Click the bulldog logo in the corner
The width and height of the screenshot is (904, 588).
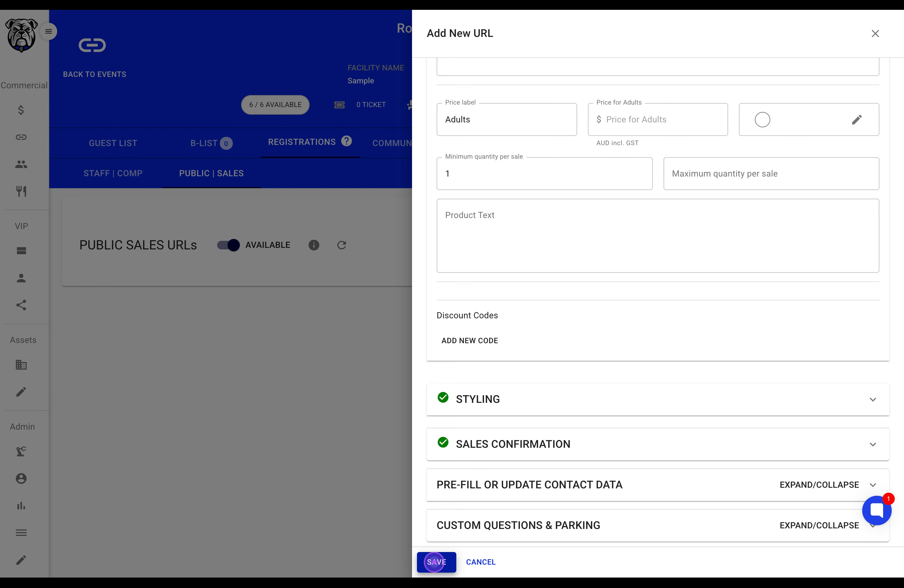point(21,35)
